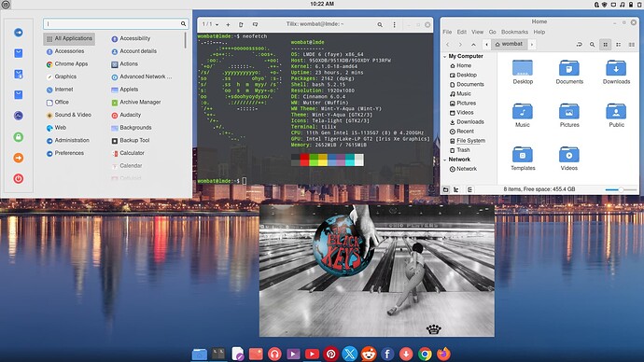The image size is (644, 362).
Task: Click the red power icon in menu sidebar
Action: pos(18,178)
